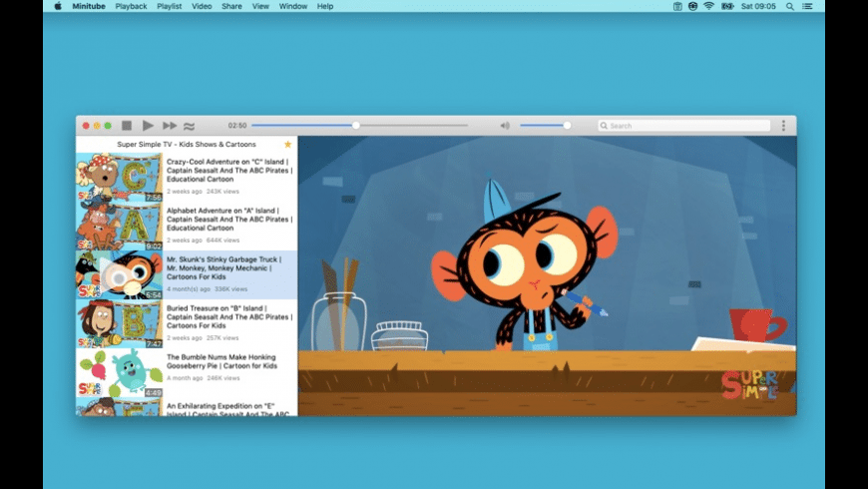This screenshot has width=868, height=489.
Task: Click the search field in Minitube
Action: [x=683, y=126]
